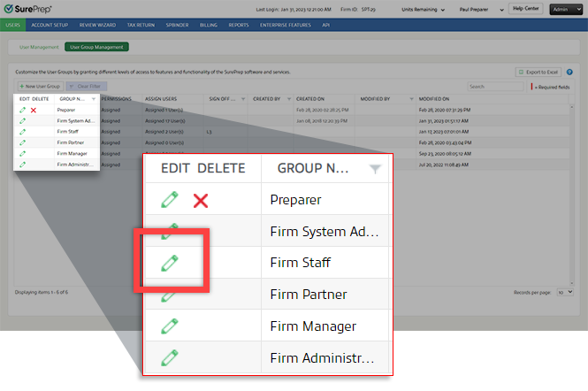Click the Firm Staff edit pencil in enlarged callout
Screen dimensions: 588x391
coord(170,263)
